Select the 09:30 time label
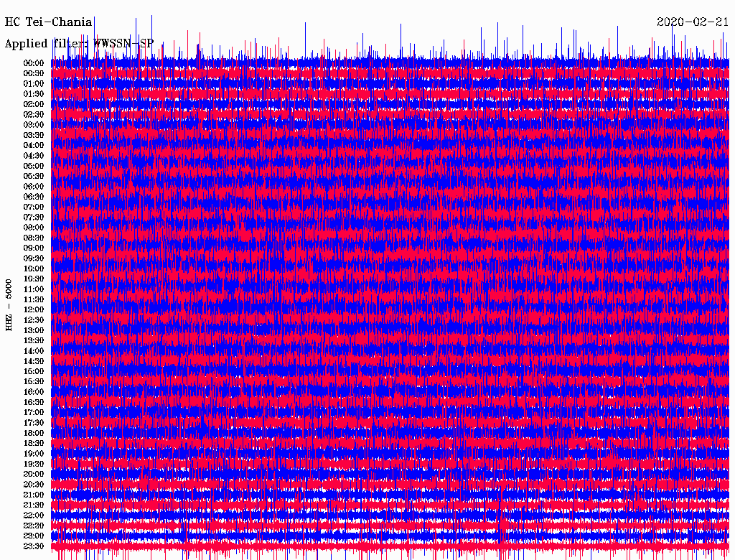 [x=34, y=258]
